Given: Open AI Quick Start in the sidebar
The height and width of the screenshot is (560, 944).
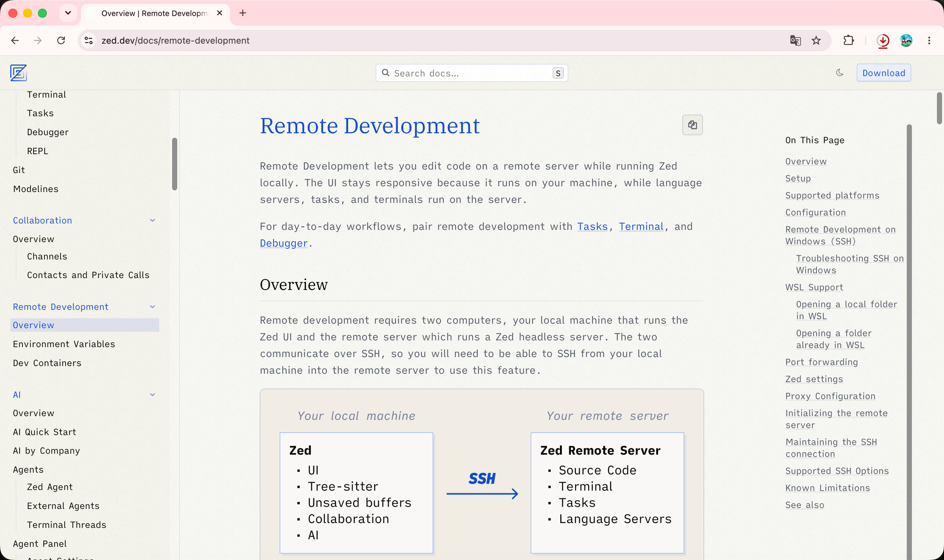Looking at the screenshot, I should pos(45,432).
